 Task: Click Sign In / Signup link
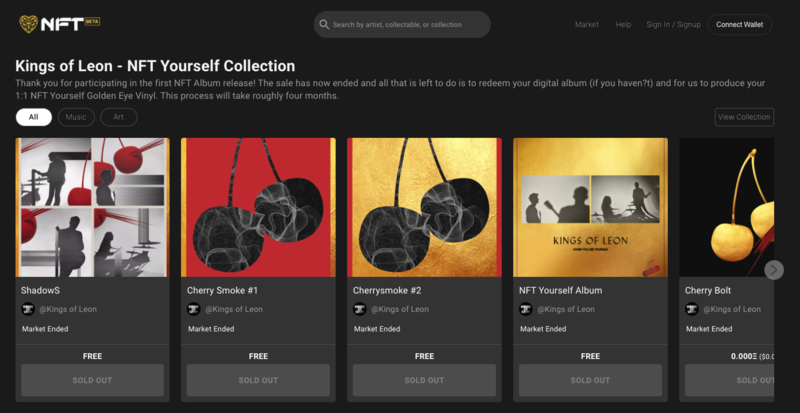[x=672, y=24]
